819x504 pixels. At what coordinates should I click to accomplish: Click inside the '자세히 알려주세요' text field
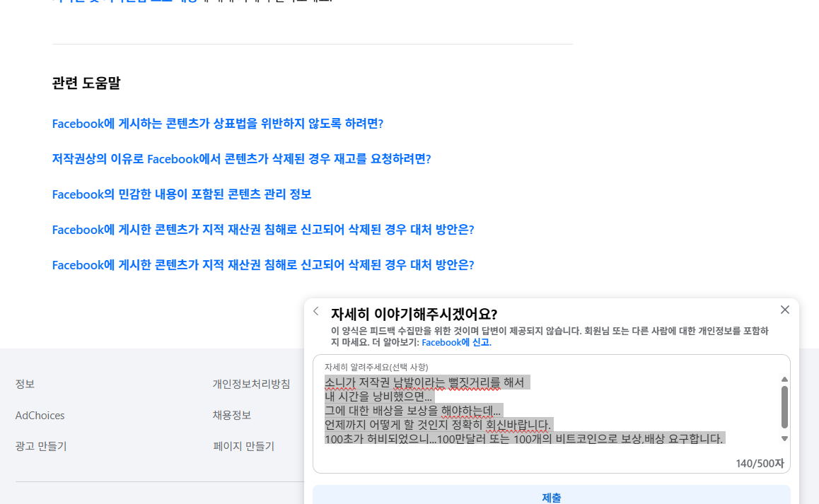pos(552,414)
